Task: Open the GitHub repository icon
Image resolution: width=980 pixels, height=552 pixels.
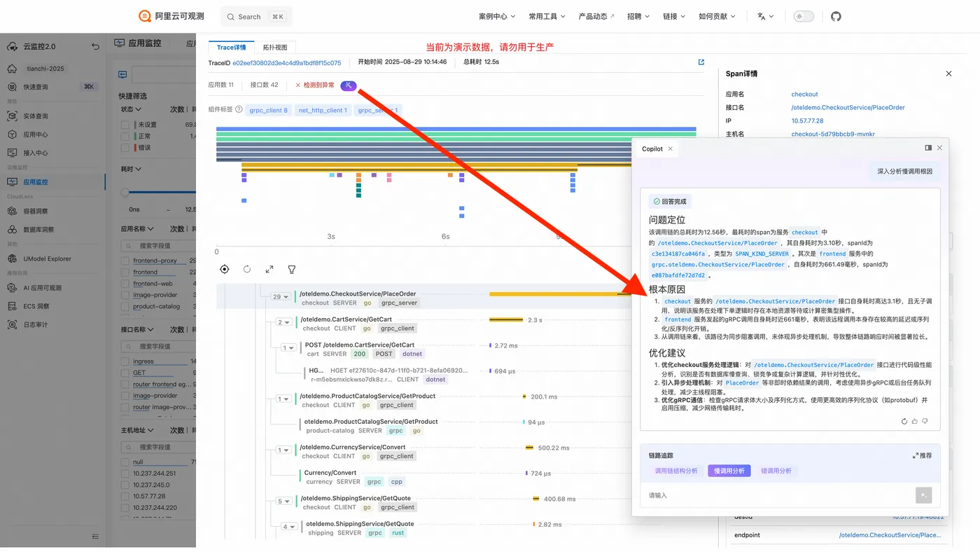Action: click(x=836, y=16)
